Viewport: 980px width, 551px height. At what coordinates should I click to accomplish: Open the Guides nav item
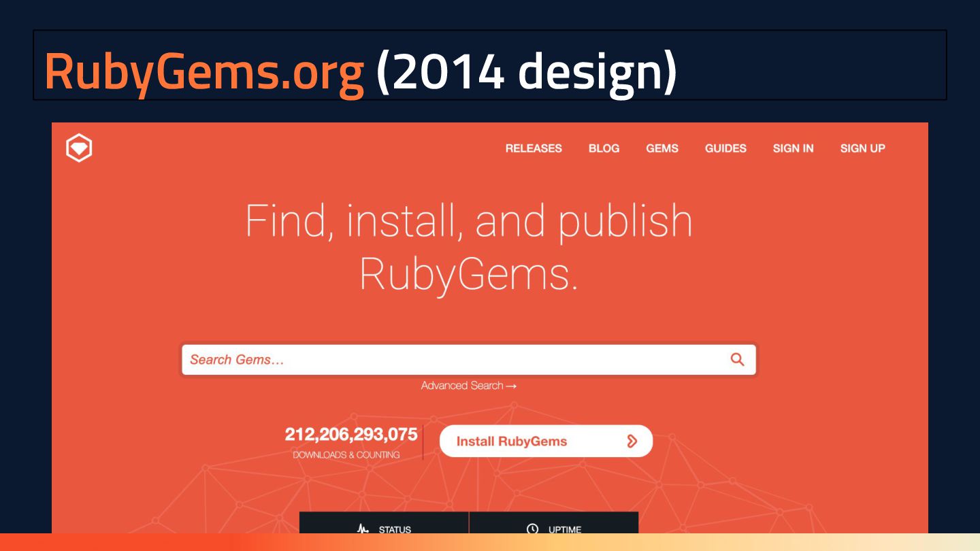point(725,148)
